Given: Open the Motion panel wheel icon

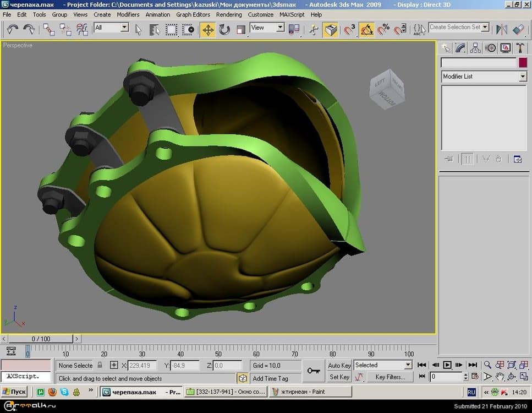Looking at the screenshot, I should point(490,48).
